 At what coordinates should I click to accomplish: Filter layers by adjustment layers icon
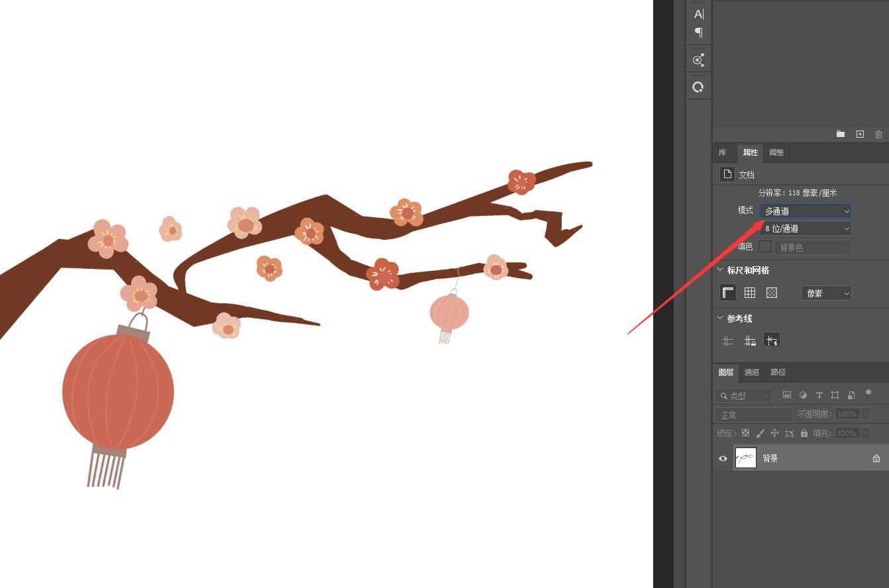click(x=803, y=395)
